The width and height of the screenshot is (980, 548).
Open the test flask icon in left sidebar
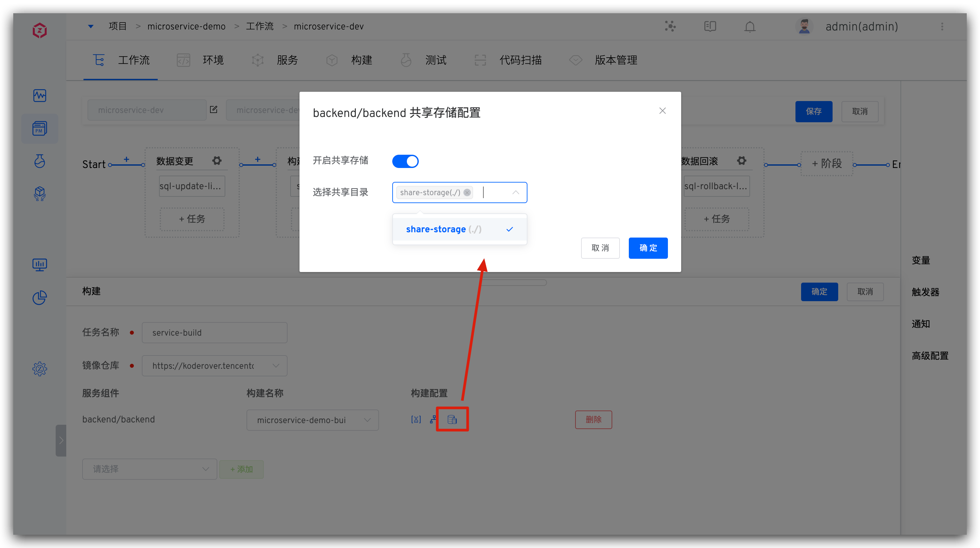tap(39, 161)
